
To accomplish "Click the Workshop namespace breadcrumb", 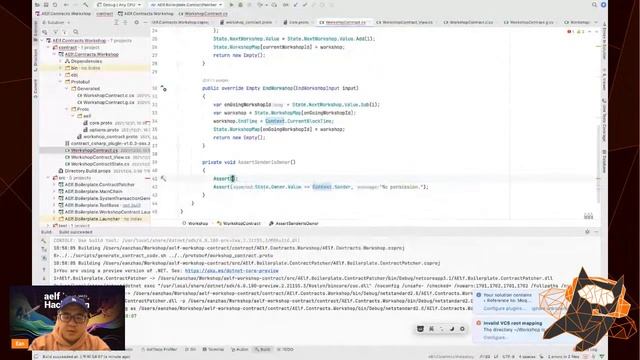I will 195,224.
